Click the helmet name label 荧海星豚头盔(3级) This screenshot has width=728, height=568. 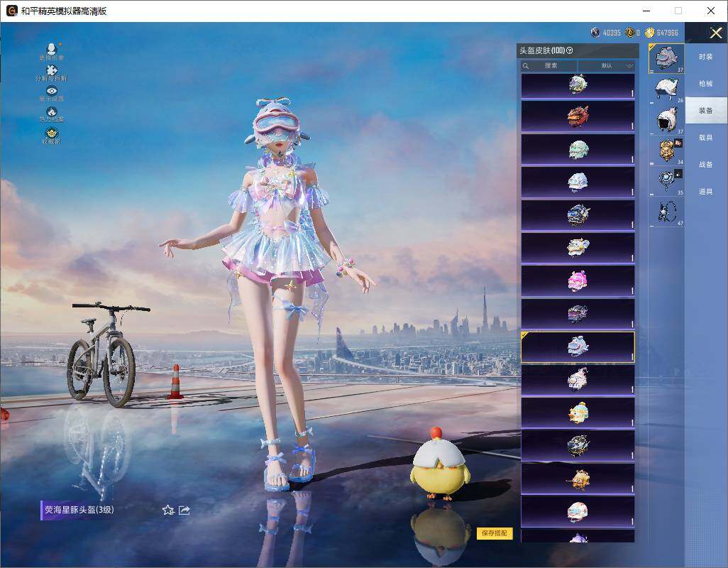coord(79,510)
